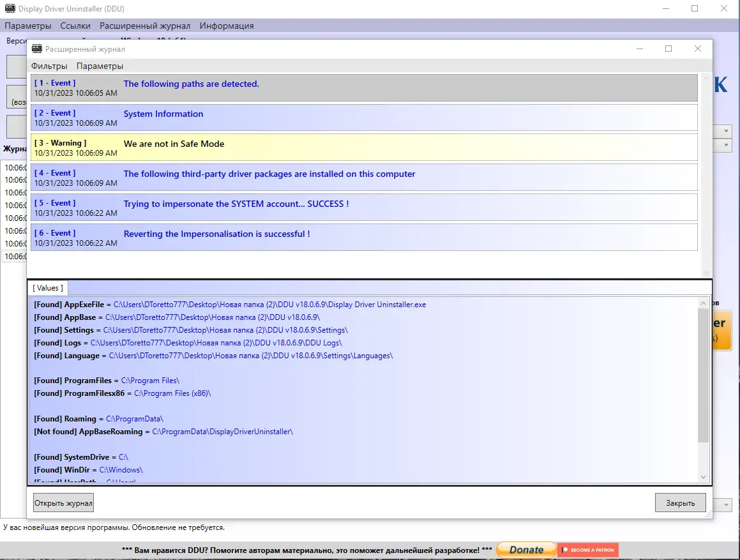Viewport: 740px width, 560px height.
Task: Click the Become a Patron button
Action: (588, 550)
